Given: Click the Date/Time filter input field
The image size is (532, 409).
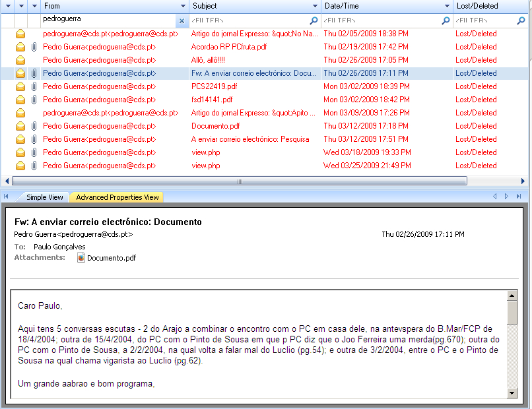Looking at the screenshot, I should click(382, 20).
